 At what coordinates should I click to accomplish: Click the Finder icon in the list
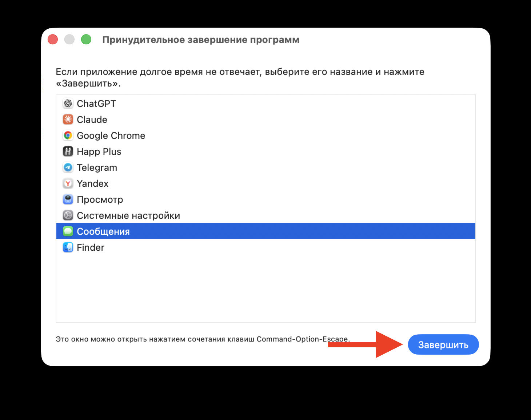pyautogui.click(x=68, y=247)
